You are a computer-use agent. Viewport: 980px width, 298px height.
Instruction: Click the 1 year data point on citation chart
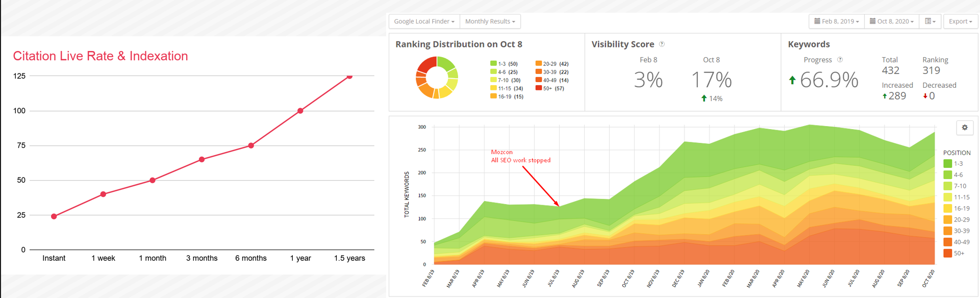(300, 111)
